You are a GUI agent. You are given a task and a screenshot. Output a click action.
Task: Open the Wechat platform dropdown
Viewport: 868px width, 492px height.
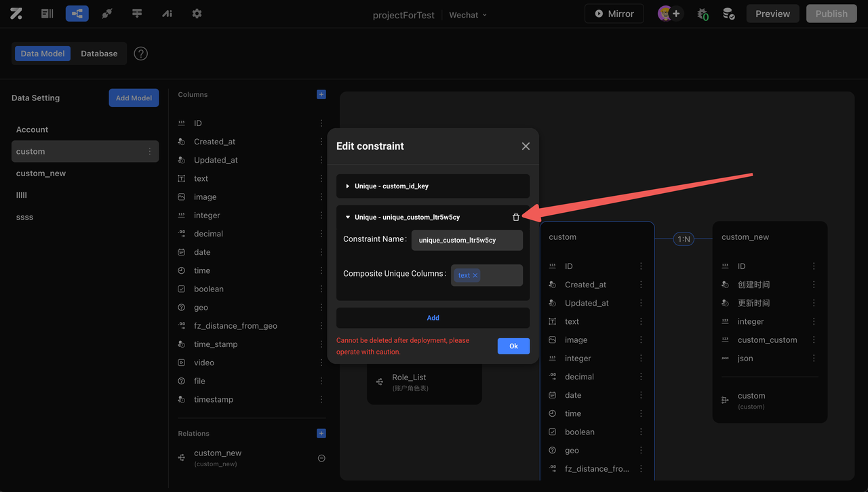tap(468, 15)
